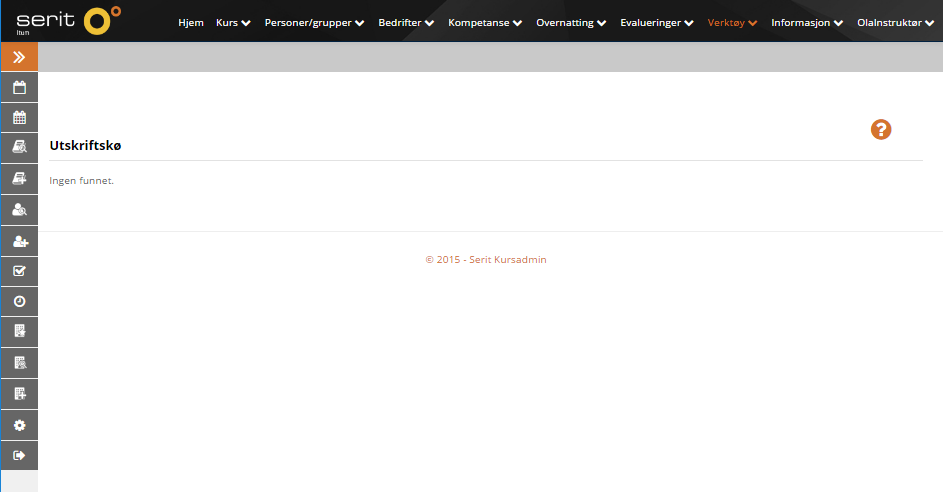Expand the Evalueringer dropdown menu
943x492 pixels.
[x=657, y=22]
